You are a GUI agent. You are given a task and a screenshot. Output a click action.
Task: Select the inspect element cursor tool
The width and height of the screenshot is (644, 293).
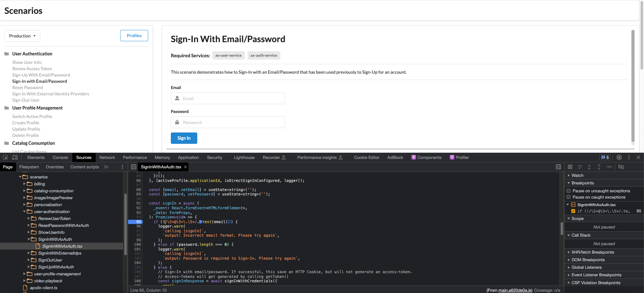click(x=5, y=157)
